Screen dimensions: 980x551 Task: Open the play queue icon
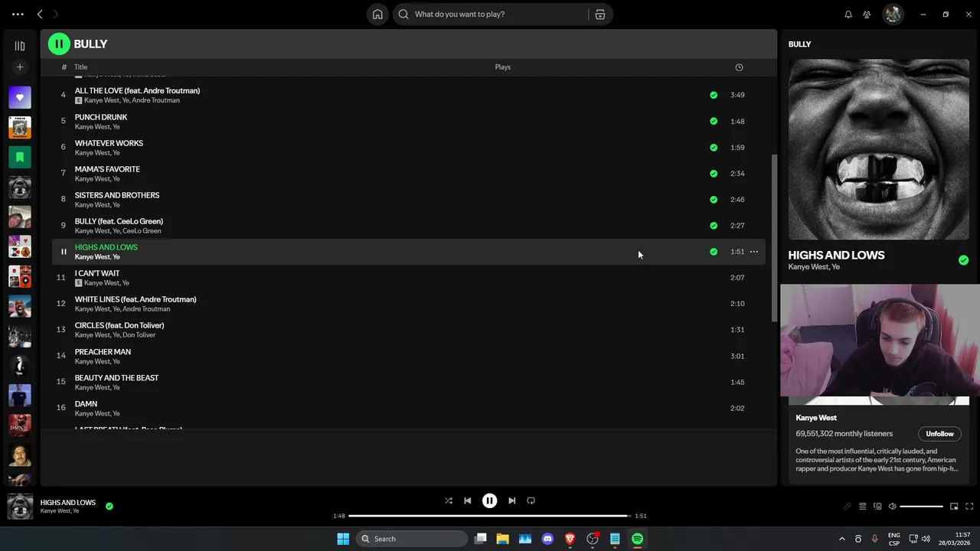pos(863,507)
